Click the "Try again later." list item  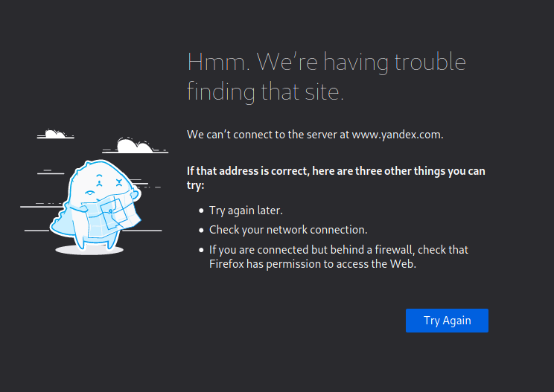(x=246, y=211)
